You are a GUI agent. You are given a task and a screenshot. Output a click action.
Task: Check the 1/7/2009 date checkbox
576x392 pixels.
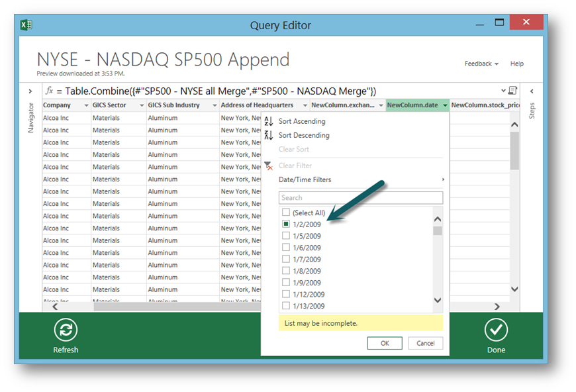[x=286, y=259]
